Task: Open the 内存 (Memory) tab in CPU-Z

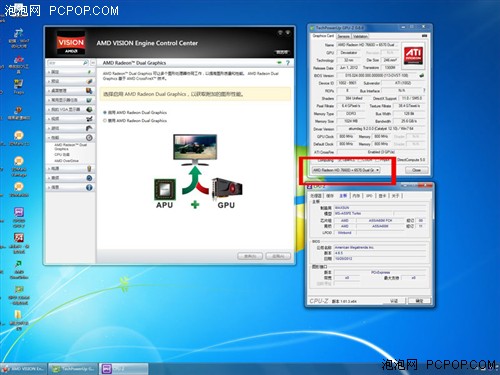Action: (356, 196)
